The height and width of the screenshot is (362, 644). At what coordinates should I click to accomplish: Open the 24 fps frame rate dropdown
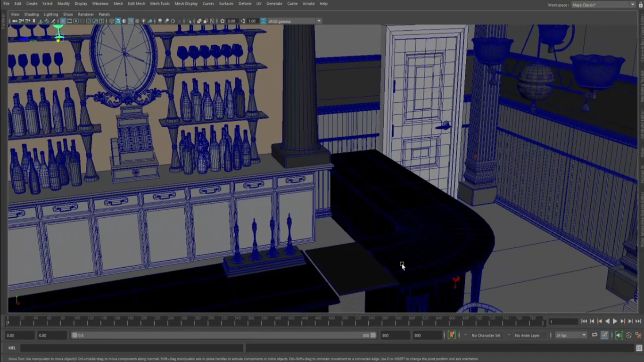pyautogui.click(x=570, y=335)
